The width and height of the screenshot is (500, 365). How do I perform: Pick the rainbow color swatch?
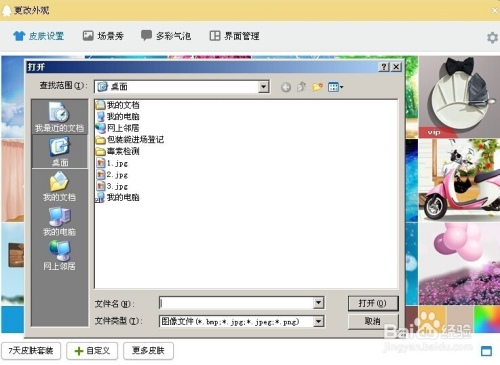click(487, 319)
